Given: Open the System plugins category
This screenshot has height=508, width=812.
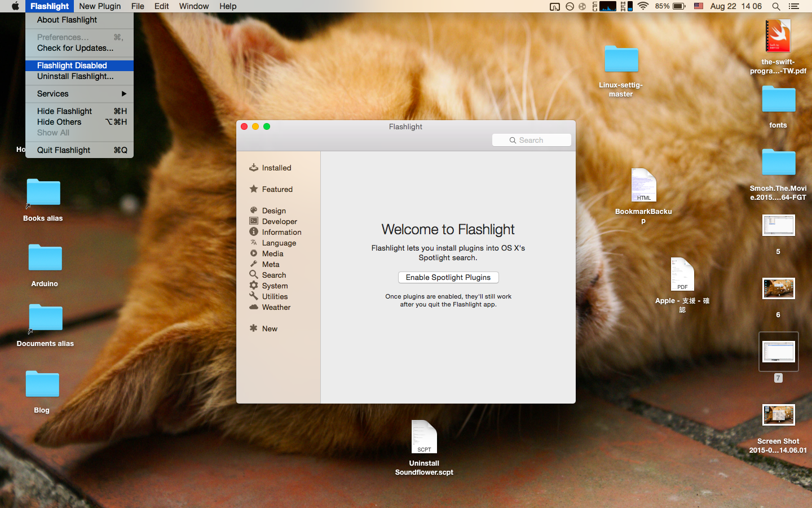Looking at the screenshot, I should (275, 286).
